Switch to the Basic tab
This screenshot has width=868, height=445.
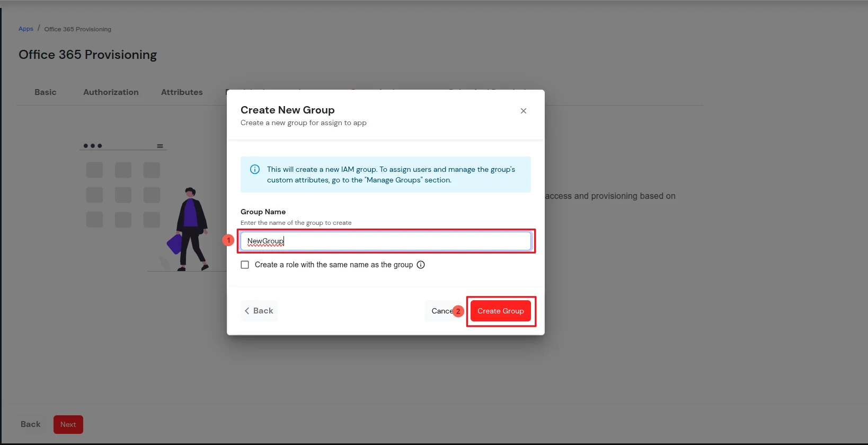pyautogui.click(x=46, y=92)
